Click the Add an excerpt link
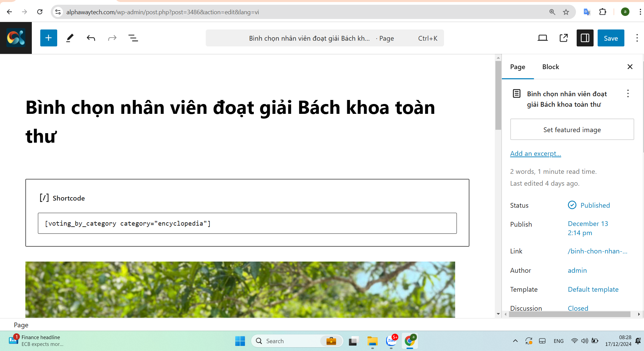644x351 pixels. 535,153
